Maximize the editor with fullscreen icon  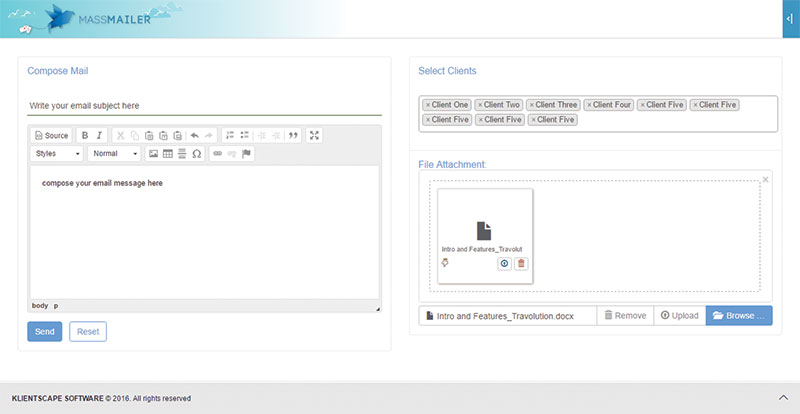click(314, 135)
